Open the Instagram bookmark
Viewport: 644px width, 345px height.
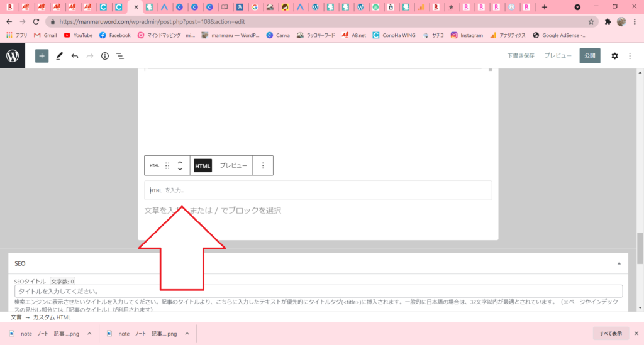(x=467, y=35)
